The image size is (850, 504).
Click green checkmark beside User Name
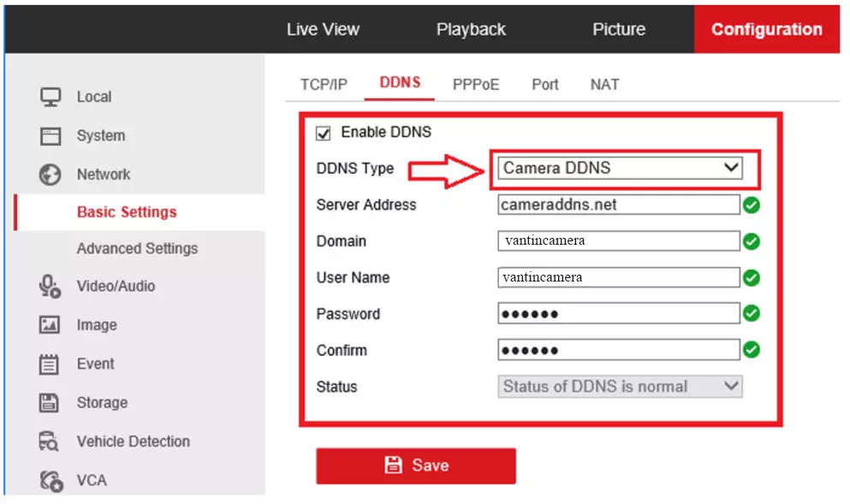(x=752, y=278)
